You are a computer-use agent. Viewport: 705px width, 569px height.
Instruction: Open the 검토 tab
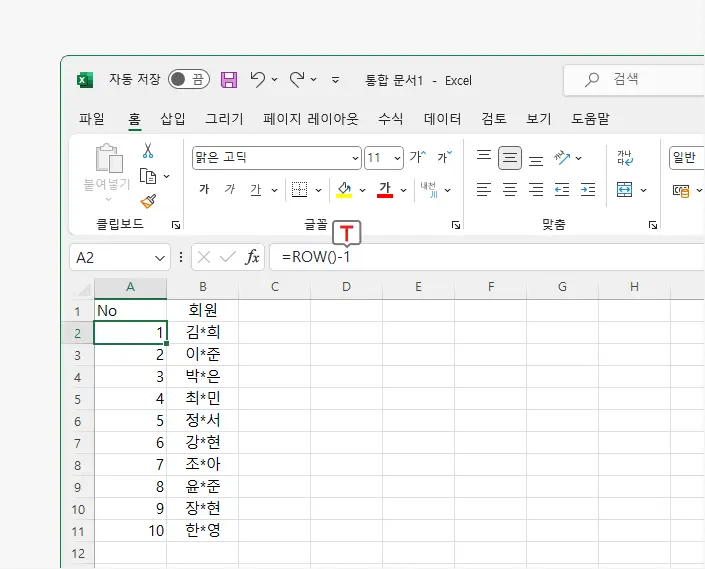point(494,119)
